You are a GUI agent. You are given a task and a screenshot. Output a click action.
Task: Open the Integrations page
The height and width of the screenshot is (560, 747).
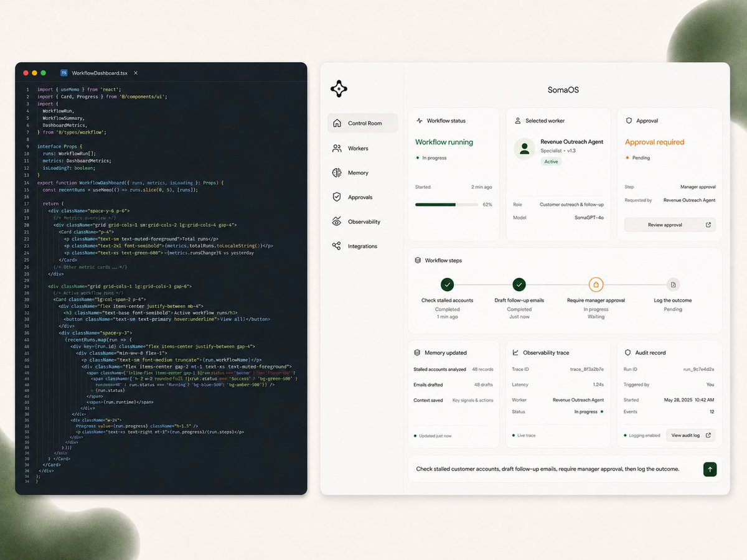(363, 246)
